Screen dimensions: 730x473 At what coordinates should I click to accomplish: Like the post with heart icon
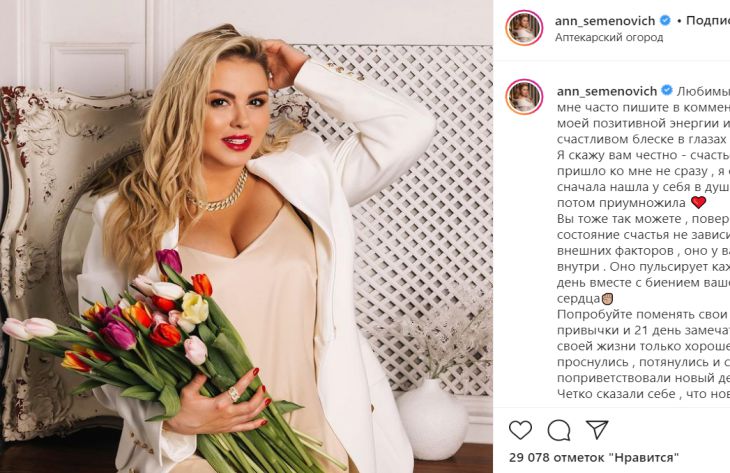pyautogui.click(x=520, y=430)
